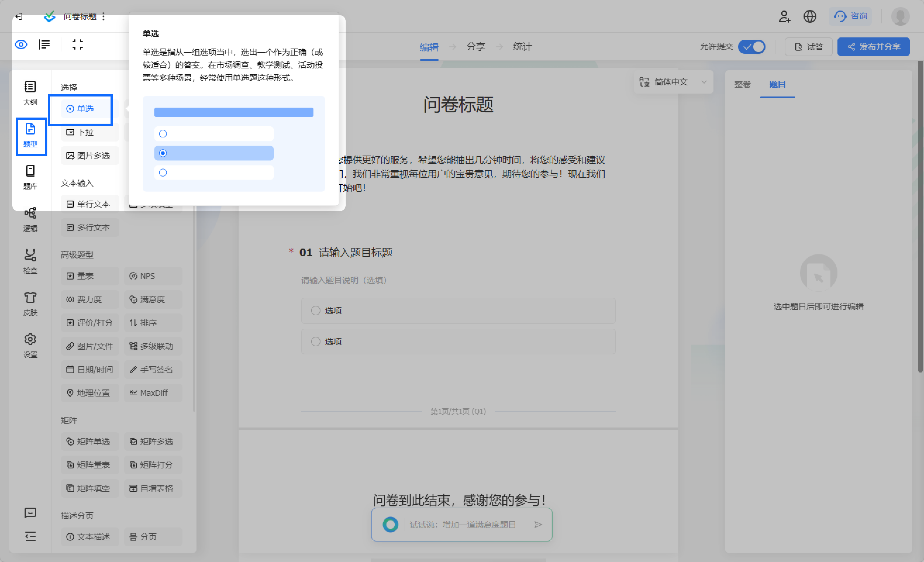Viewport: 924px width, 562px height.
Task: Click the outline list toolbar icon
Action: pyautogui.click(x=44, y=45)
